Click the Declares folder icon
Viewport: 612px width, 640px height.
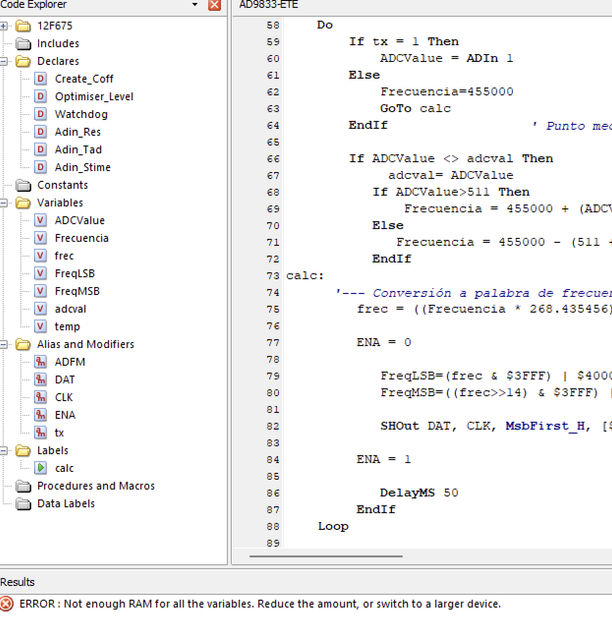23,61
